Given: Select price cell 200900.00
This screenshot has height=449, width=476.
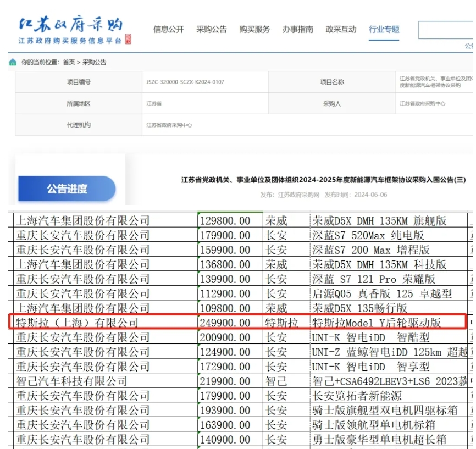Looking at the screenshot, I should click(x=230, y=337).
